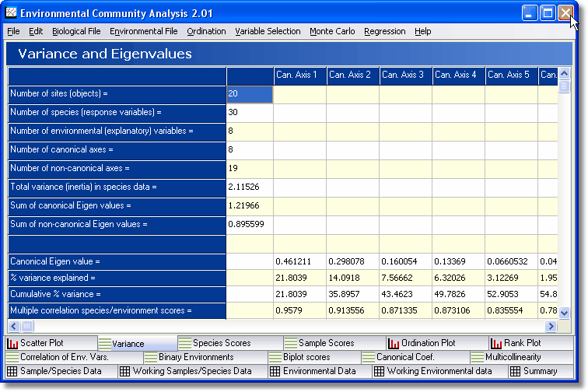Switch to the Scatter Plot tab
588x392 pixels.
[x=51, y=343]
